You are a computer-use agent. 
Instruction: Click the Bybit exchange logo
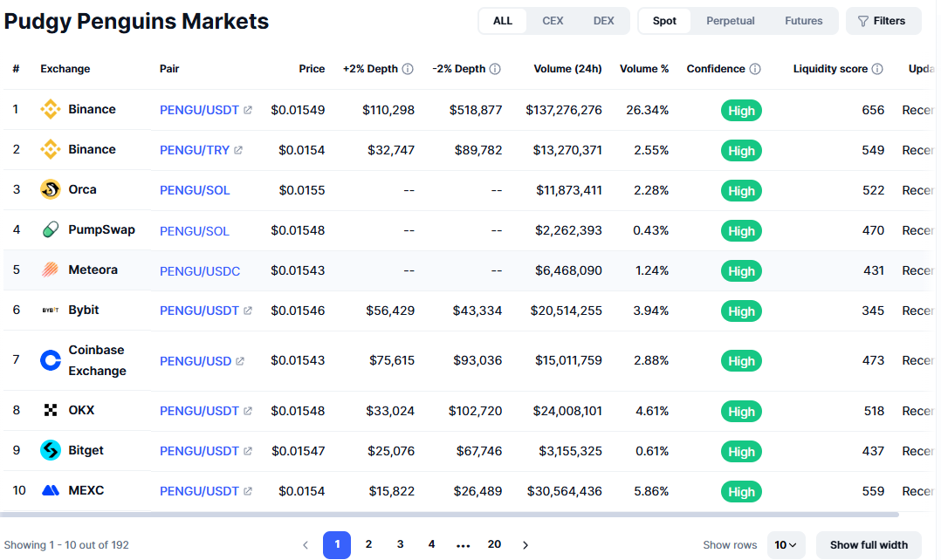(51, 310)
